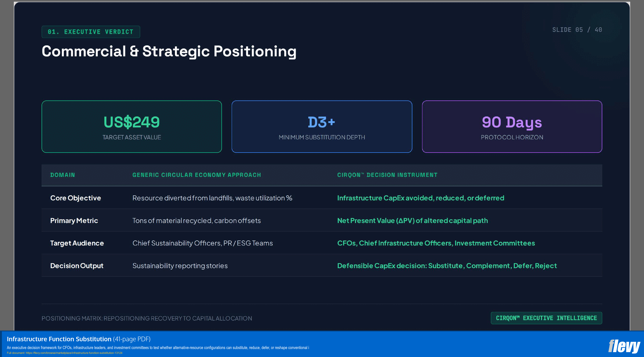Click the slide heading 'Commercial & Strategic Positioning'
Viewport: 644px width, 357px height.
(169, 52)
